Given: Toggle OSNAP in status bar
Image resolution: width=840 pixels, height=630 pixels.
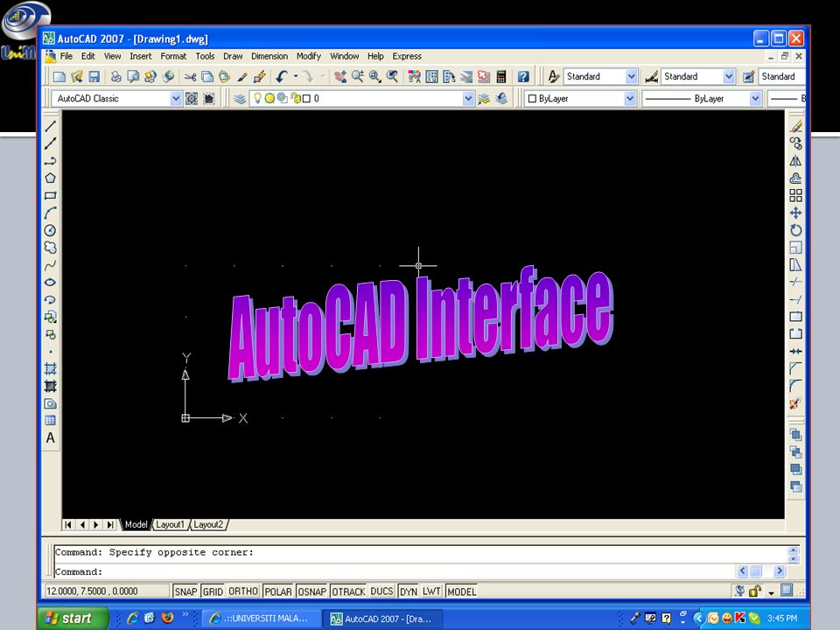Looking at the screenshot, I should 311,591.
